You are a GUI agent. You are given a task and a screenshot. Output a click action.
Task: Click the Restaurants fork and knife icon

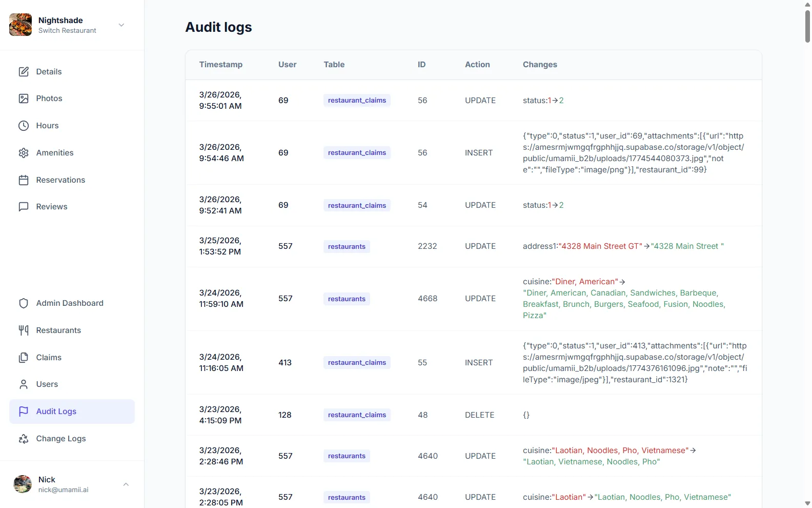(24, 330)
